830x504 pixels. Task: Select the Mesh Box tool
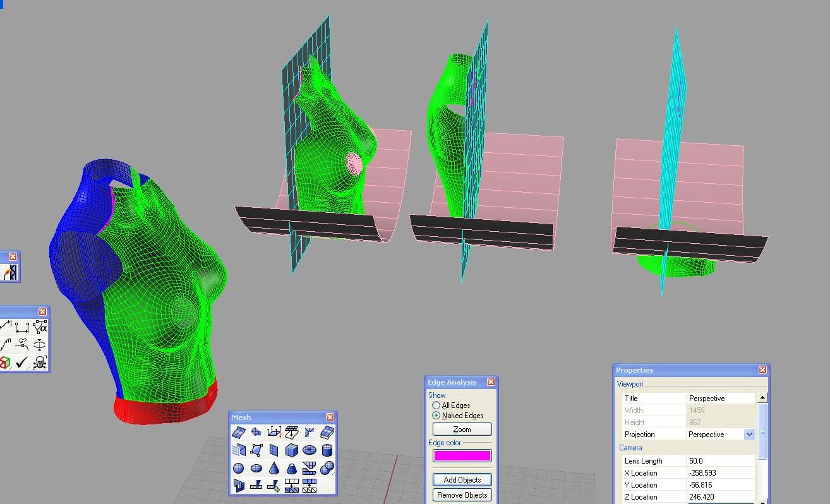pyautogui.click(x=292, y=450)
